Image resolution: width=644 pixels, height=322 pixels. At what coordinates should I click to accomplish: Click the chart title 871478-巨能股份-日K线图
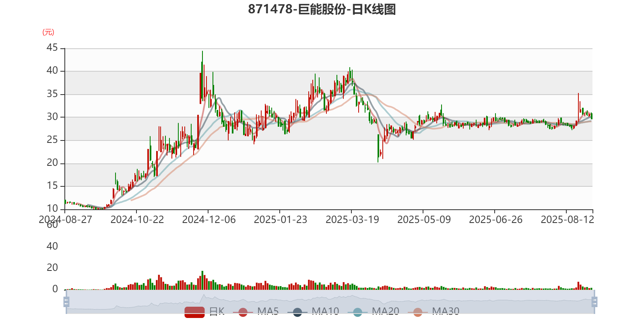tap(322, 9)
